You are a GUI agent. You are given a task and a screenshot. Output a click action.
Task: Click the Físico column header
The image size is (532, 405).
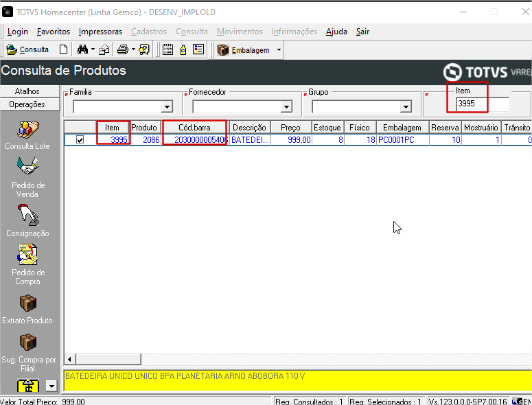pyautogui.click(x=360, y=128)
